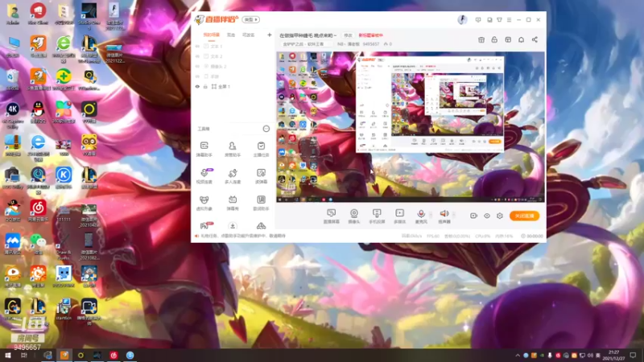Add a 手机投屏 phone mirroring source
This screenshot has width=644, height=362.
point(377,216)
